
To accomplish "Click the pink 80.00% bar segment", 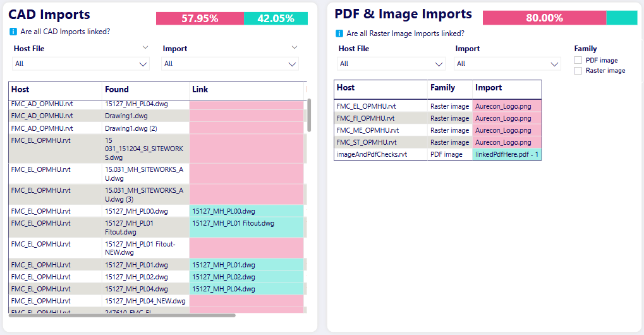I will tap(544, 18).
